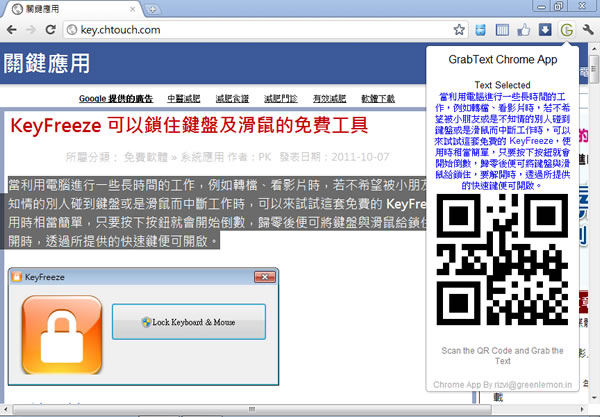Open the 軟體下載 ad link
Image resolution: width=600 pixels, height=417 pixels.
pos(378,99)
